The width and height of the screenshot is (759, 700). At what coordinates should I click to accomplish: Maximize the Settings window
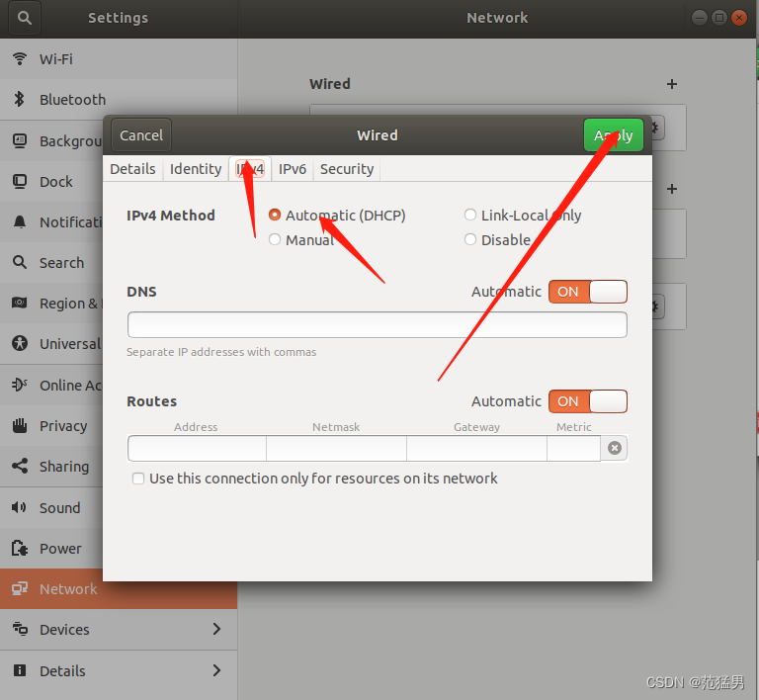719,18
